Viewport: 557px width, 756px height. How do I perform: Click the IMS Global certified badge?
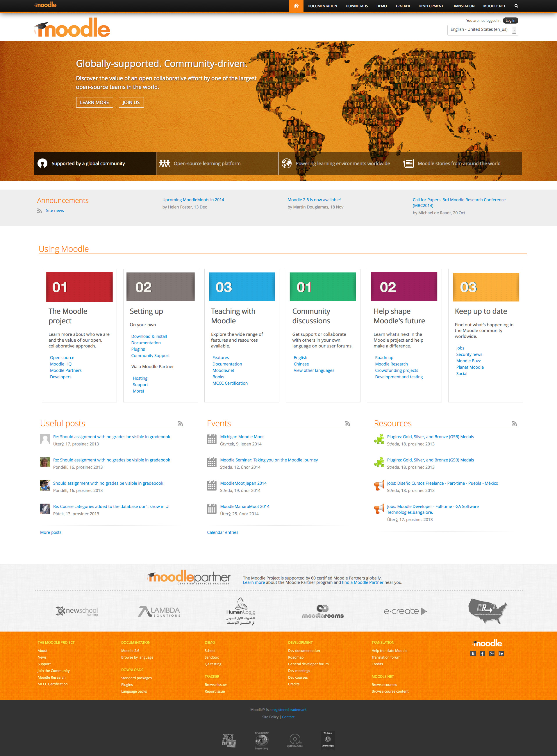262,741
